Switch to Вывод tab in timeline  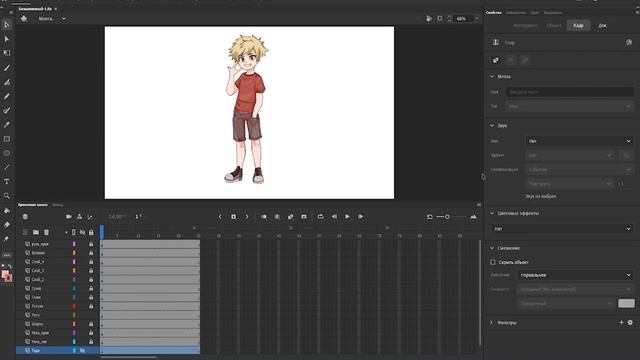58,205
